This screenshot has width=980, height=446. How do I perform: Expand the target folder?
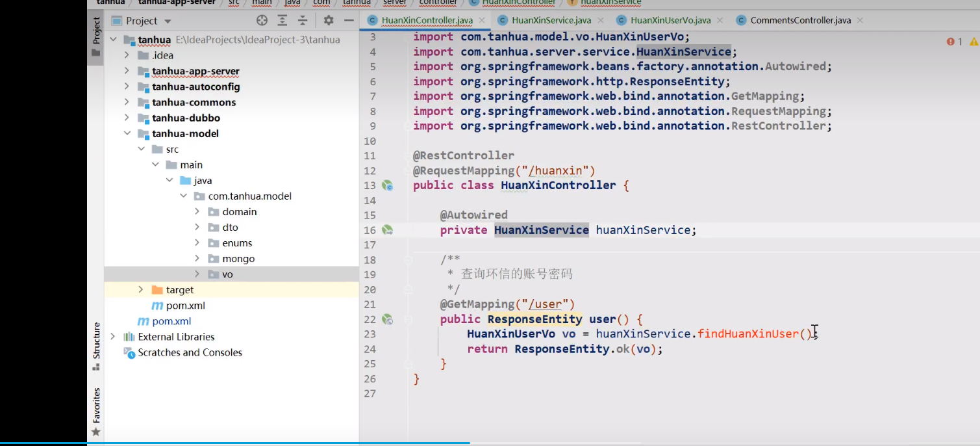pyautogui.click(x=141, y=289)
